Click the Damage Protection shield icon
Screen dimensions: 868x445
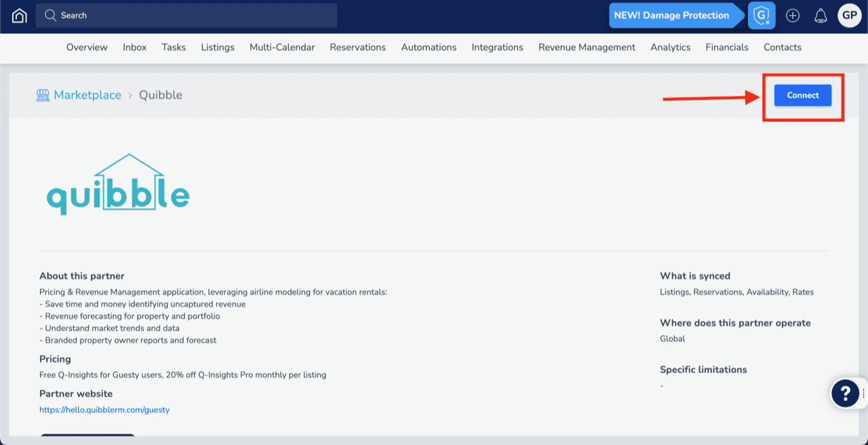pos(762,15)
